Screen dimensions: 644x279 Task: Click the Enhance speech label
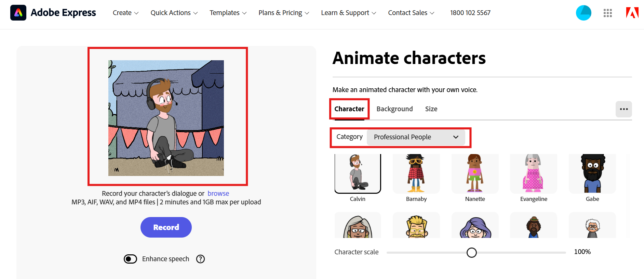pyautogui.click(x=165, y=259)
